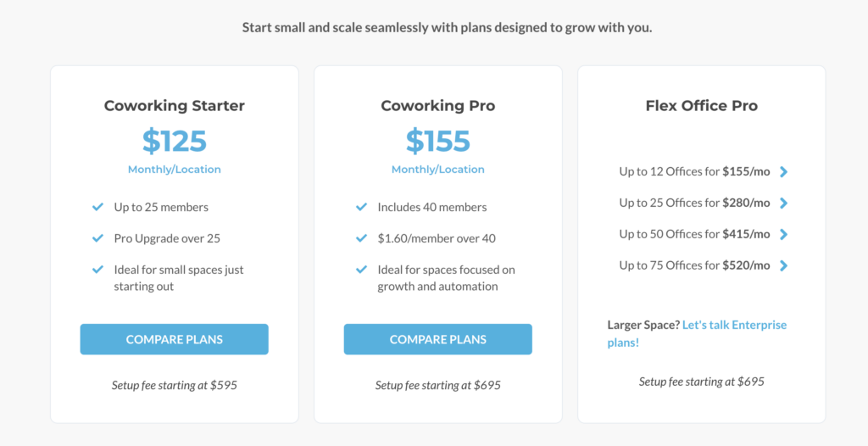Click 'Monthly/Location' under the $125 price
The height and width of the screenshot is (446, 868).
pyautogui.click(x=175, y=170)
